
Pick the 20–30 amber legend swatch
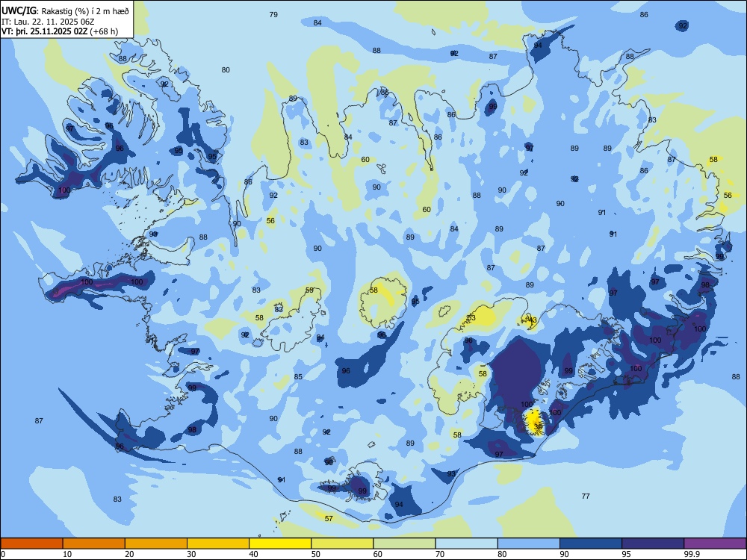click(x=156, y=544)
